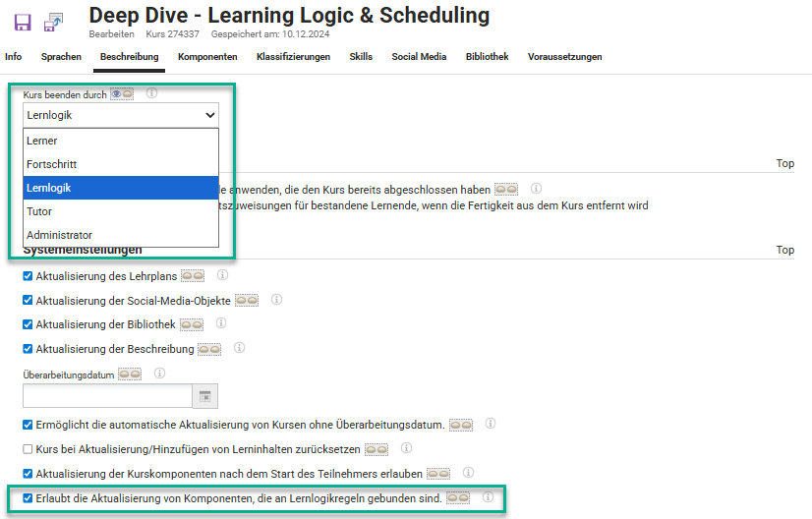Open info icon next to Kurs beenden durch
The width and height of the screenshot is (812, 519).
[151, 93]
